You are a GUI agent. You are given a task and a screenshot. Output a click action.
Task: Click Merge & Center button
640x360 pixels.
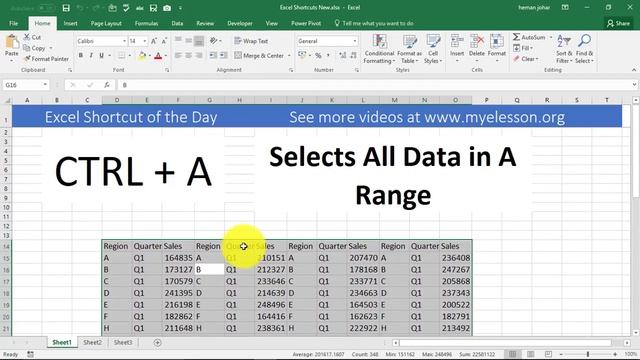point(259,56)
